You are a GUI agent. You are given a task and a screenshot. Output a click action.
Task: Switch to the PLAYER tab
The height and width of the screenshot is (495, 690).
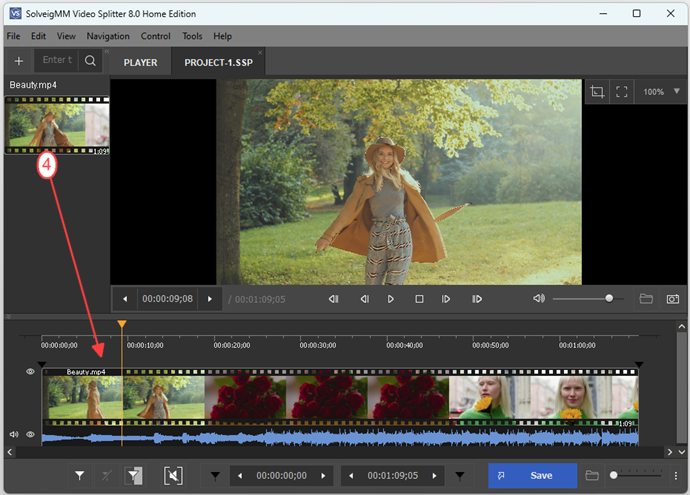click(140, 62)
